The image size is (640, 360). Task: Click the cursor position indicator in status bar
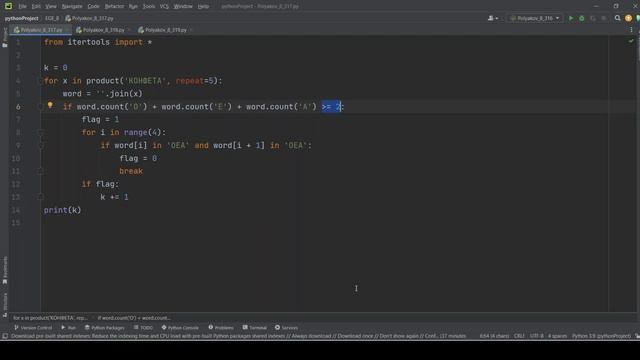494,336
